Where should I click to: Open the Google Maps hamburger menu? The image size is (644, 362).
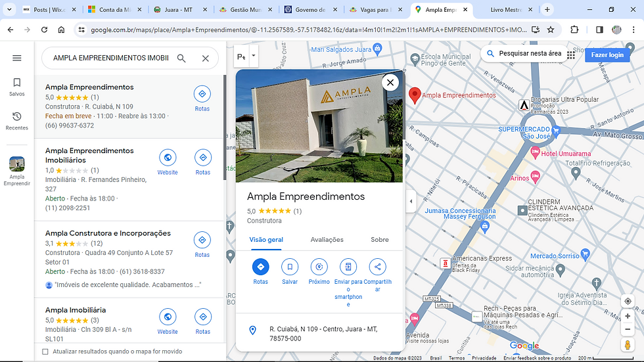[x=17, y=58]
